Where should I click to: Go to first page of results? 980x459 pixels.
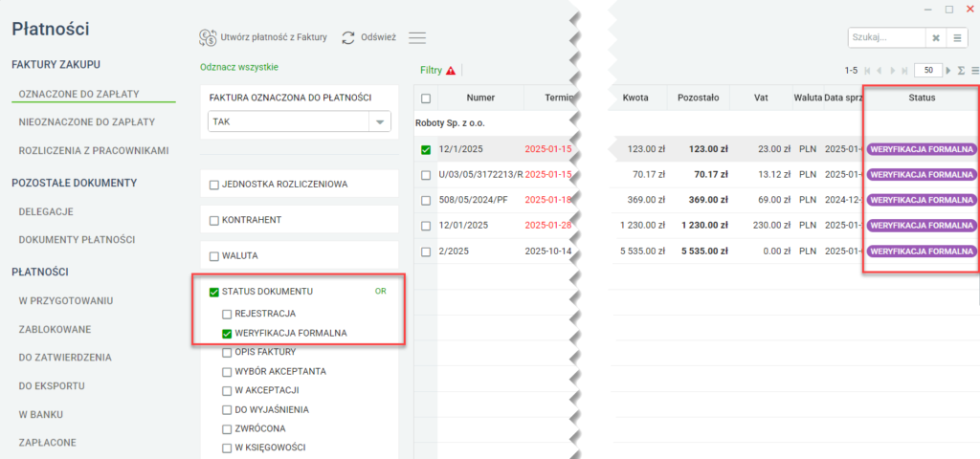tap(867, 71)
